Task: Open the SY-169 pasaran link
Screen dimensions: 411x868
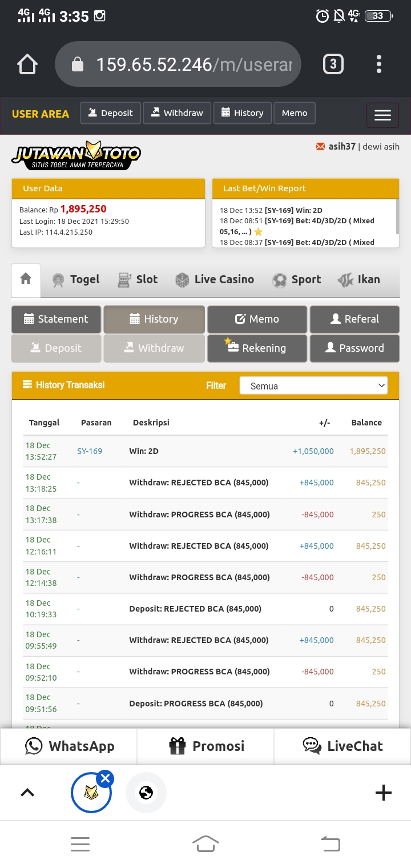Action: tap(90, 451)
